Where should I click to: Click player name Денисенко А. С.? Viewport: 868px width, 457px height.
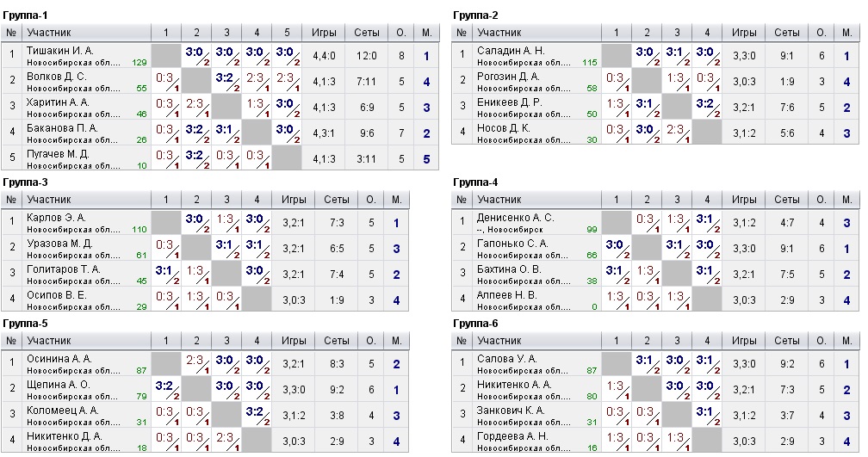point(515,218)
